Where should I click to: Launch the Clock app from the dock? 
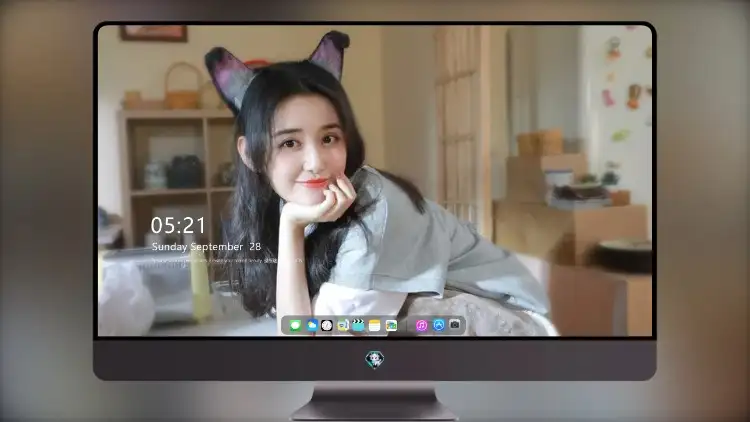coord(327,325)
